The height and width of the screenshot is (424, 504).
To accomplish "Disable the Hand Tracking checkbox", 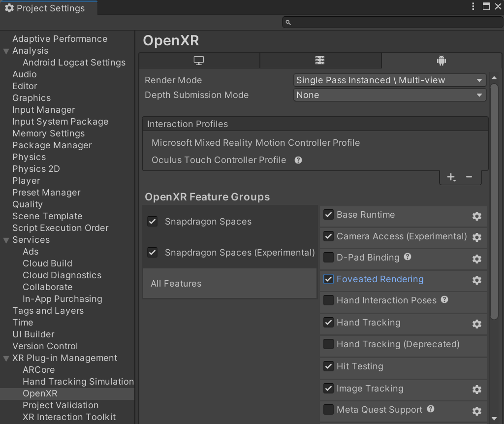I will (x=328, y=323).
